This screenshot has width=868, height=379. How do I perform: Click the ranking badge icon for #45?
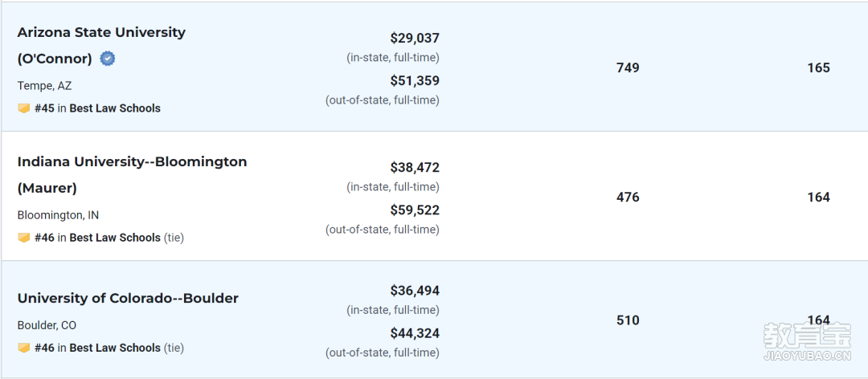[23, 108]
